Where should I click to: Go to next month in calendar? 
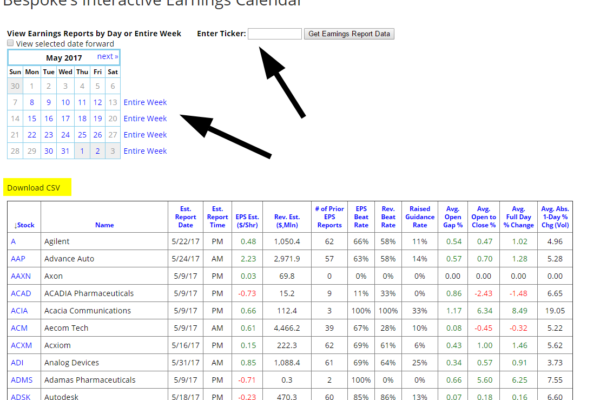click(107, 57)
